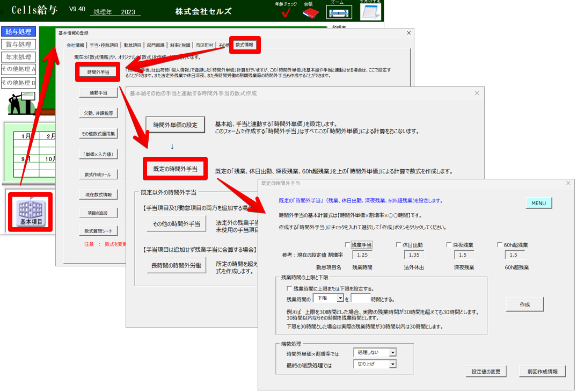Click the 「単価×入力値」 button
The width and height of the screenshot is (577, 392).
[x=98, y=154]
